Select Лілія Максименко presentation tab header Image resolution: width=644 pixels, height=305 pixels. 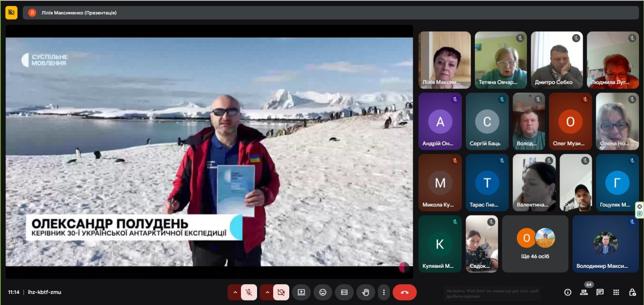click(72, 13)
